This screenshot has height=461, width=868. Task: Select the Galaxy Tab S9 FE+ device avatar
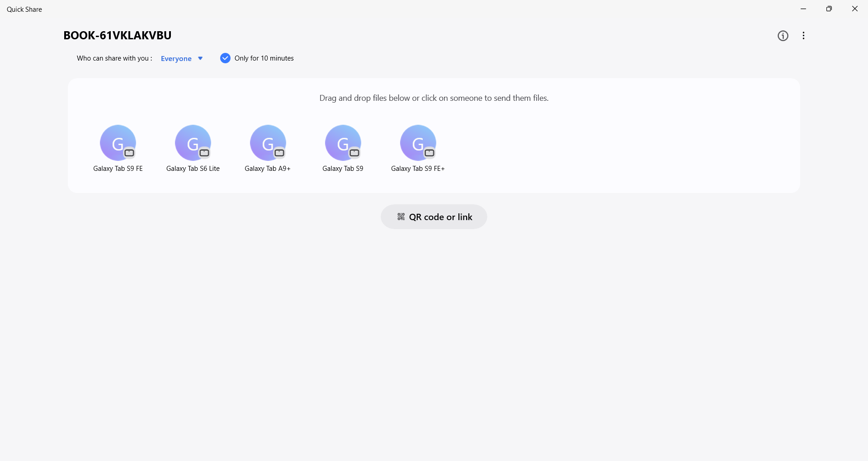(x=418, y=143)
